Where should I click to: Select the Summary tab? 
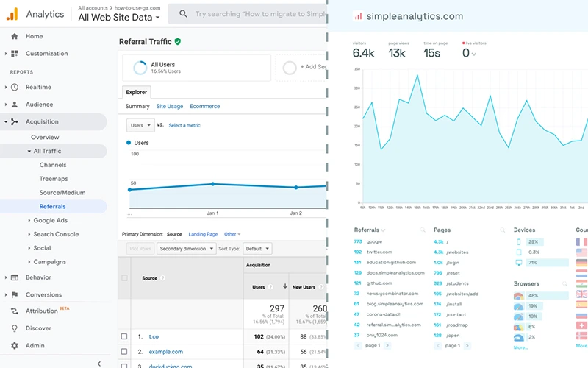pyautogui.click(x=137, y=106)
